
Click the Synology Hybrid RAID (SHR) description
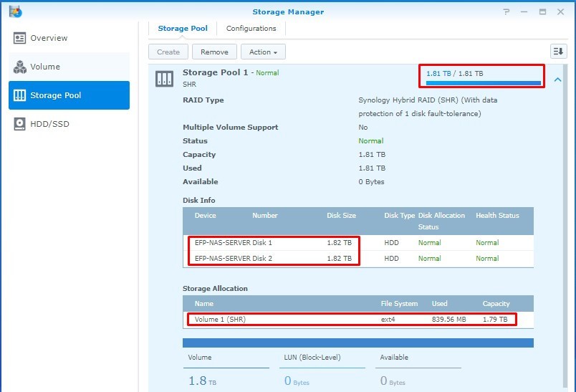click(x=428, y=107)
